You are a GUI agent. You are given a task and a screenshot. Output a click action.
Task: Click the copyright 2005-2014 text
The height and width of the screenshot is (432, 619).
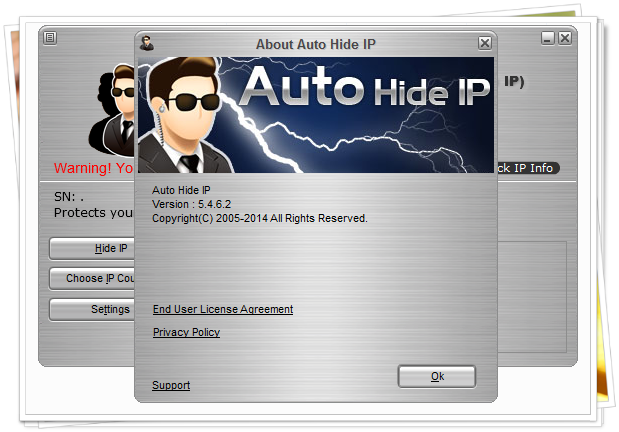260,218
